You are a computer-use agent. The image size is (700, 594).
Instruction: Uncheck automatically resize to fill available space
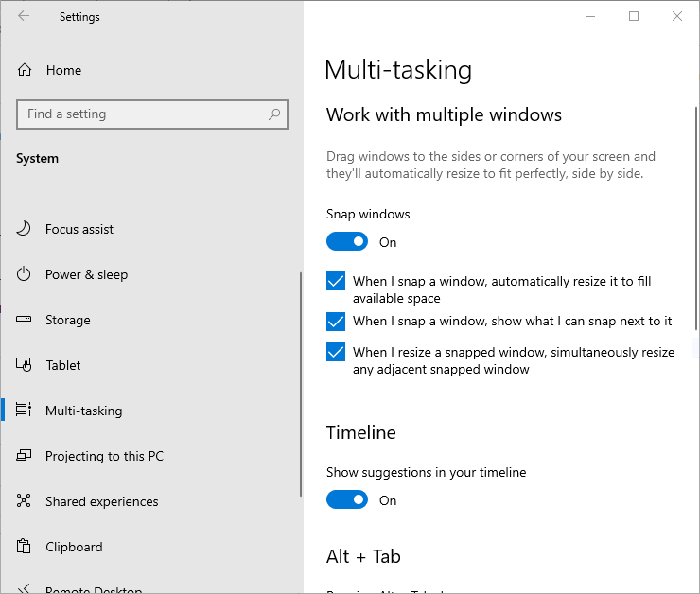pos(336,282)
